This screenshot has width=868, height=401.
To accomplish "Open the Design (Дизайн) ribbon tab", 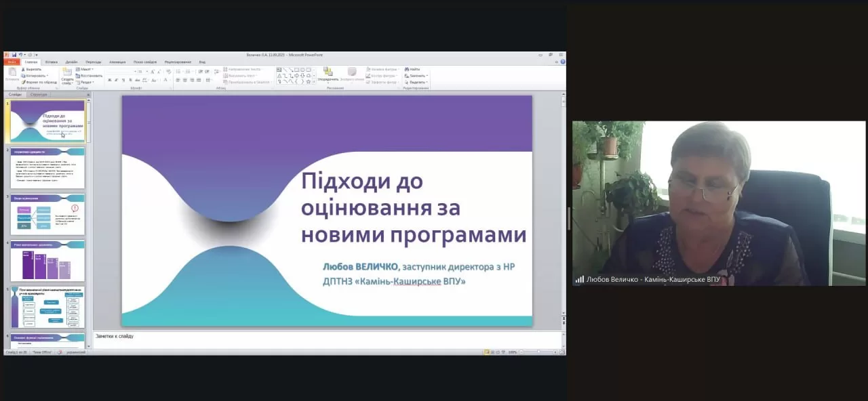I will (71, 62).
